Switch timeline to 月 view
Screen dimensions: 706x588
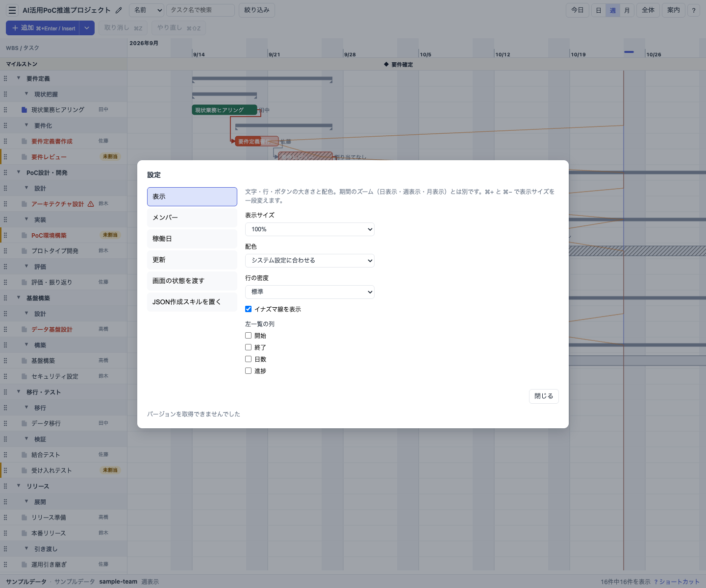click(627, 10)
